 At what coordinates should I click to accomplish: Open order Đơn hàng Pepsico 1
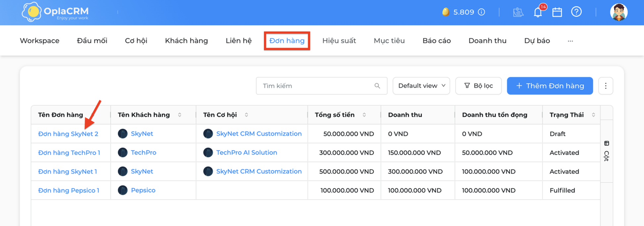click(69, 191)
